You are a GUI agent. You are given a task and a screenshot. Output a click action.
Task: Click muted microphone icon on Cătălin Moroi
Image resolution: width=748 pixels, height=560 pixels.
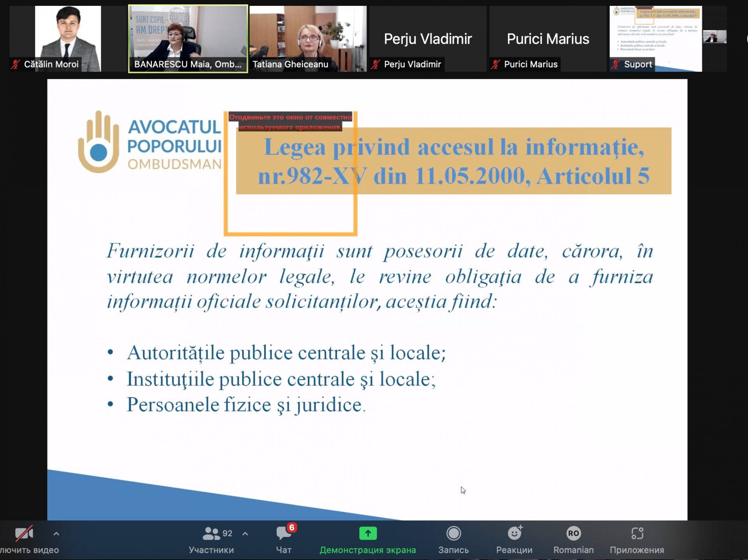point(16,64)
